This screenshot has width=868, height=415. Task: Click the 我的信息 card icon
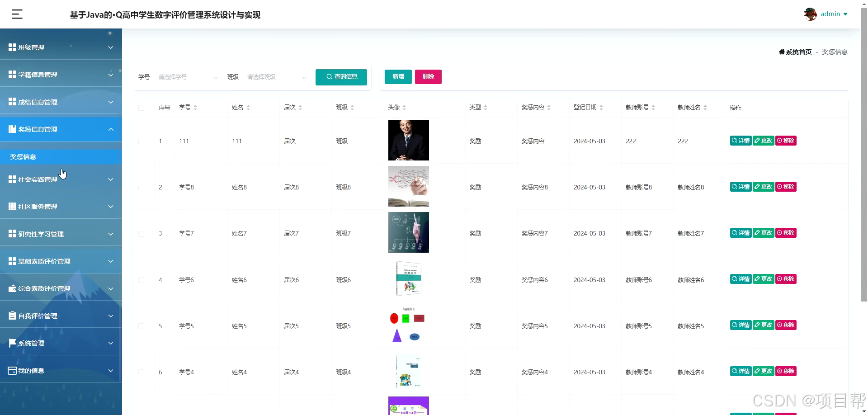[12, 371]
